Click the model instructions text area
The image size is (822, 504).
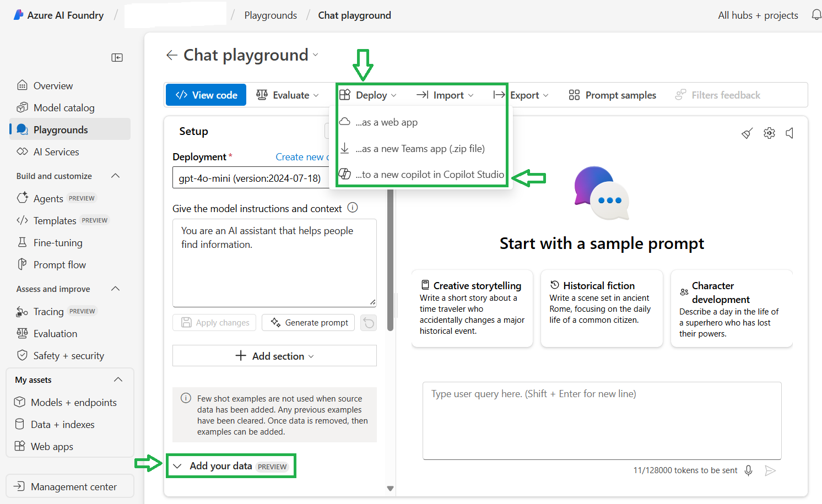click(x=274, y=263)
